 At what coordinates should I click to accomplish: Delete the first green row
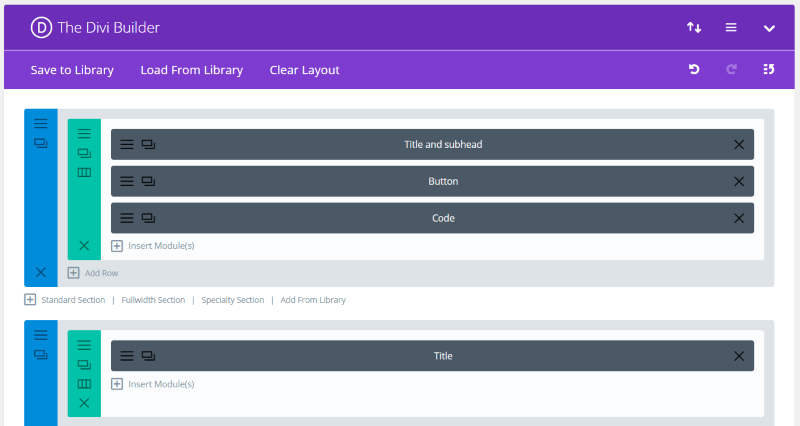pos(84,245)
